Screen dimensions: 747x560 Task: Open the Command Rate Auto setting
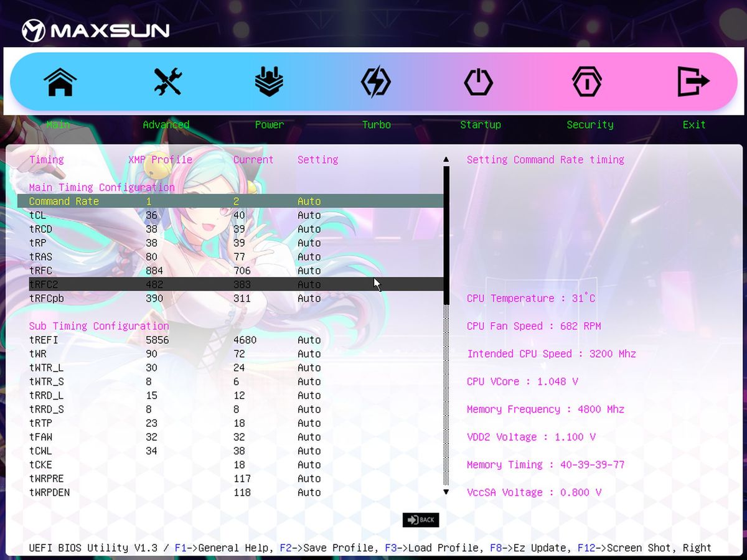click(309, 202)
